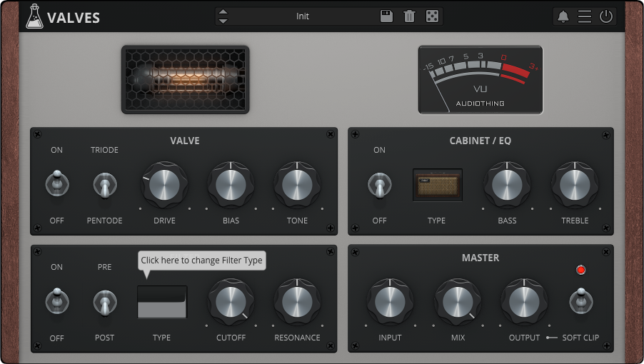644x364 pixels.
Task: Flip the Triode/Pentode switch
Action: coord(105,185)
